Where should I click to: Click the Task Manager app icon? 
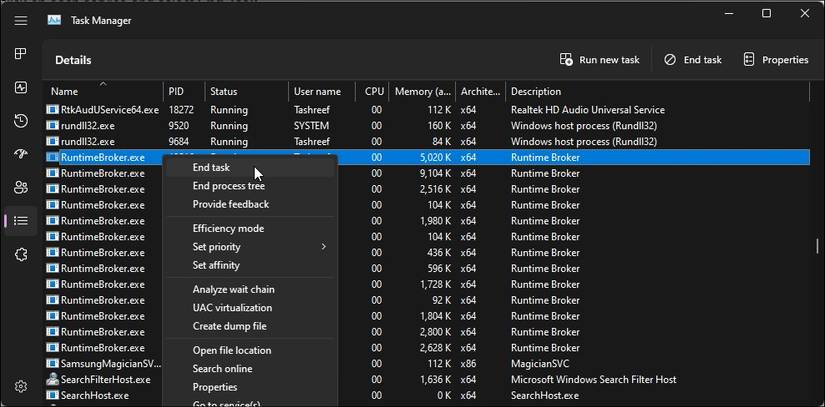[54, 21]
